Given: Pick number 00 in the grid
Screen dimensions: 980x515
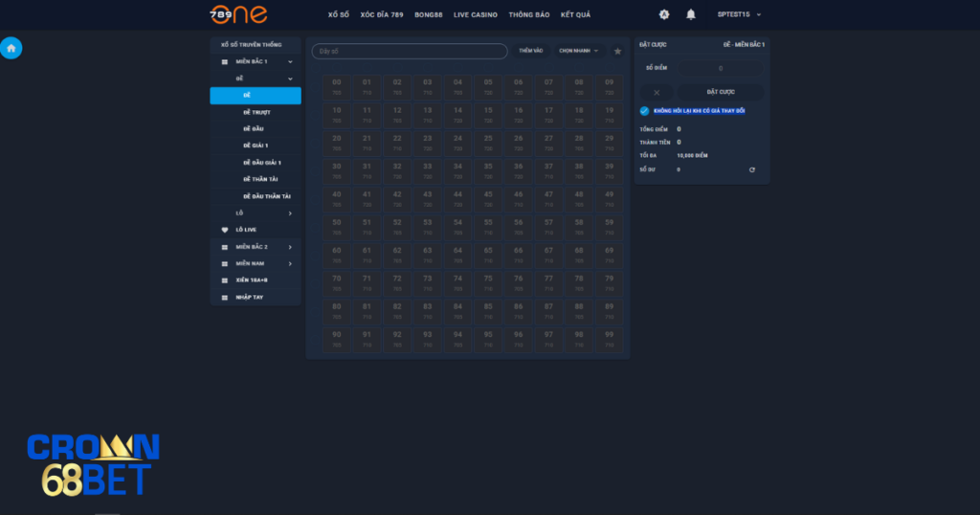Looking at the screenshot, I should [x=337, y=87].
